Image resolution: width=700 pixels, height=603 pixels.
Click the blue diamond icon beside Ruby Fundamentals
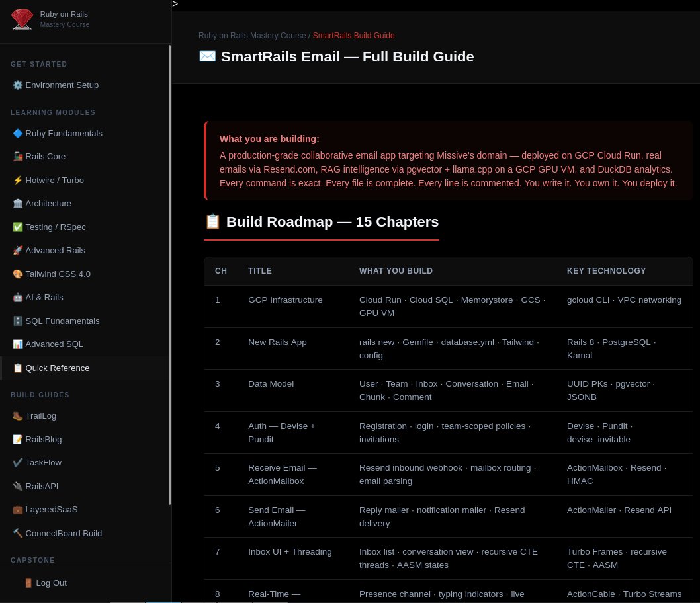coord(18,134)
